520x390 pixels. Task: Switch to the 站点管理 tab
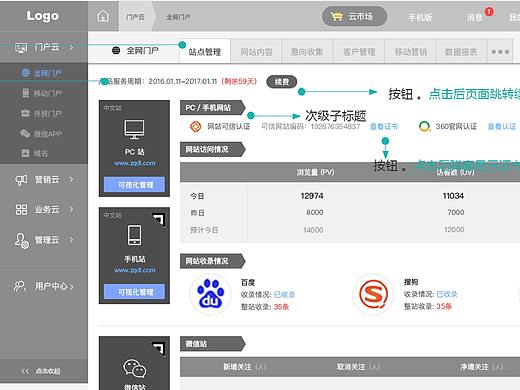[x=205, y=52]
